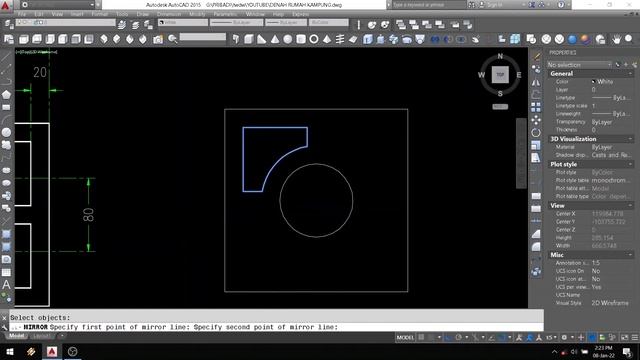640x360 pixels.
Task: Switch to the Layout1 tab
Action: pyautogui.click(x=42, y=336)
